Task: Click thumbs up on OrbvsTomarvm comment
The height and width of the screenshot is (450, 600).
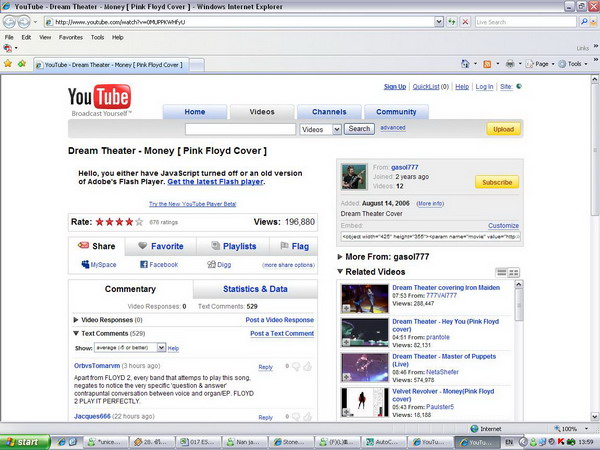Action: tap(307, 367)
